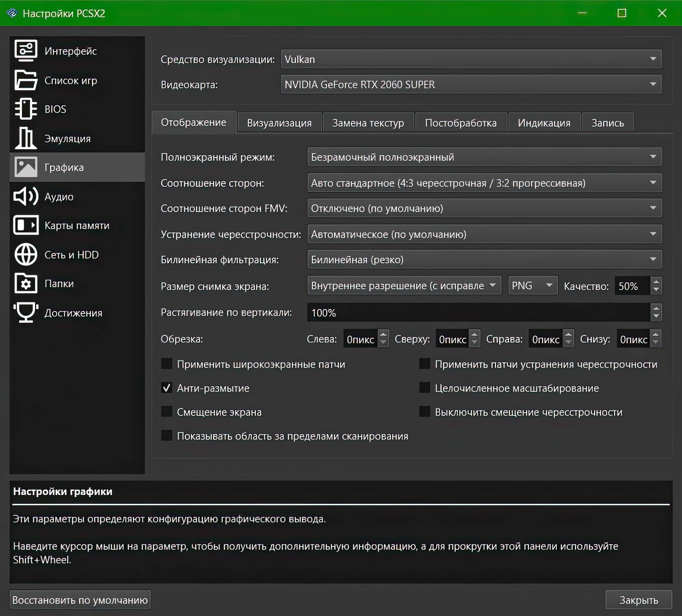Image resolution: width=682 pixels, height=616 pixels.
Task: Enable Целочисленное масштабирование checkbox
Action: pyautogui.click(x=425, y=388)
